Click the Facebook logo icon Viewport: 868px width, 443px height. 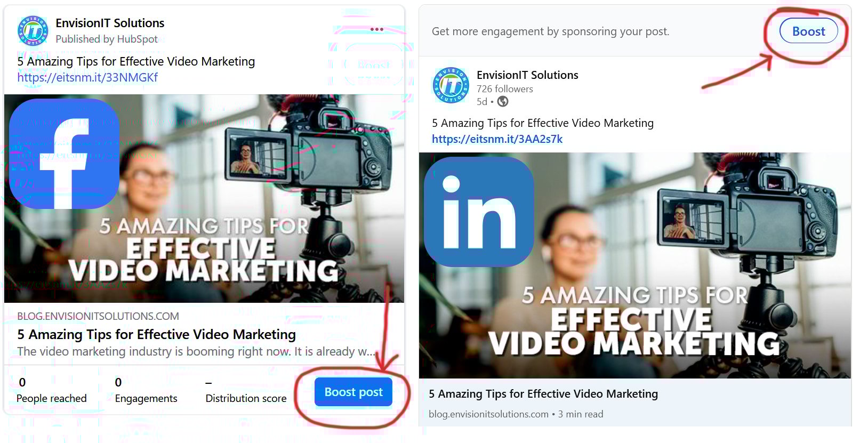coord(64,154)
